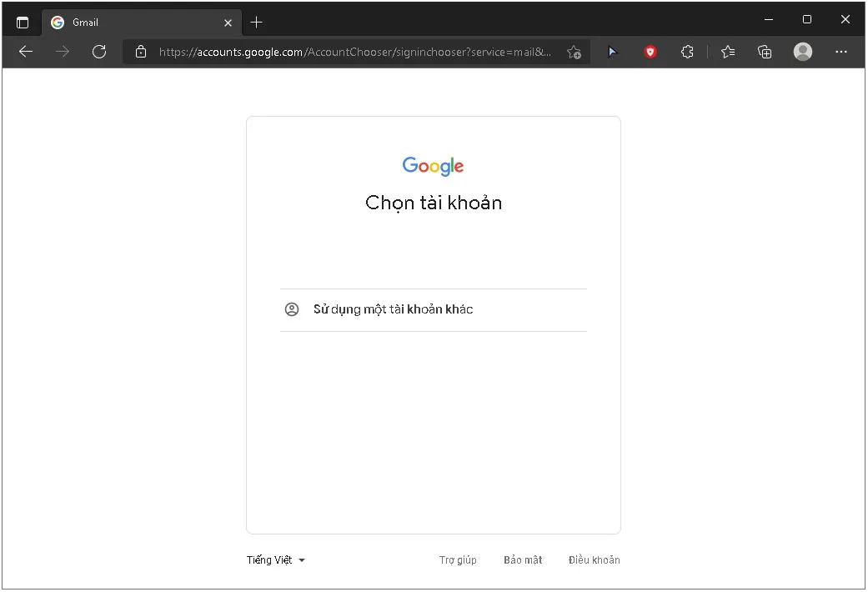
Task: Reload the current page
Action: (x=99, y=52)
